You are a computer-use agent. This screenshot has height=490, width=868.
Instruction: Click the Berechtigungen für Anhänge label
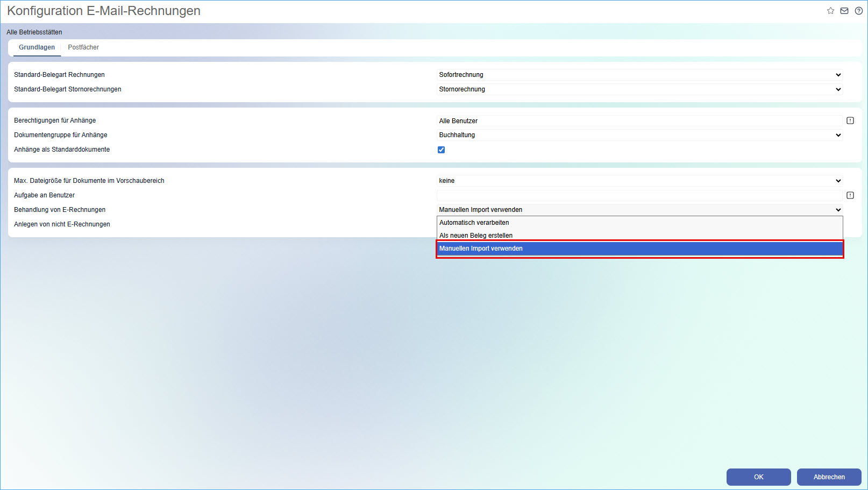point(55,120)
